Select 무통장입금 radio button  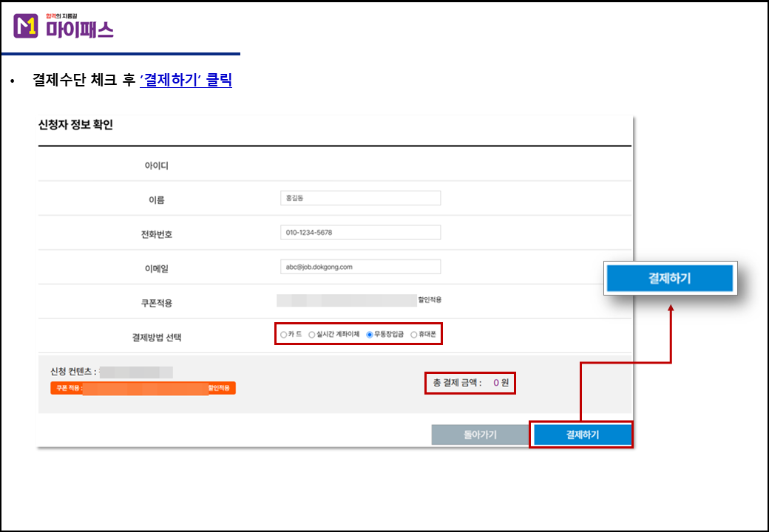click(x=370, y=335)
